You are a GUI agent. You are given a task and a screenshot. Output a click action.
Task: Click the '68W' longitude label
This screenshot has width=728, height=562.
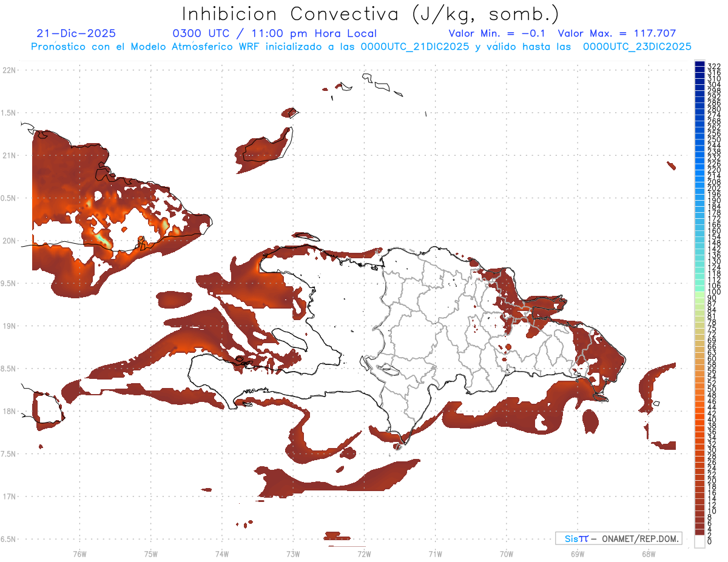tap(648, 554)
